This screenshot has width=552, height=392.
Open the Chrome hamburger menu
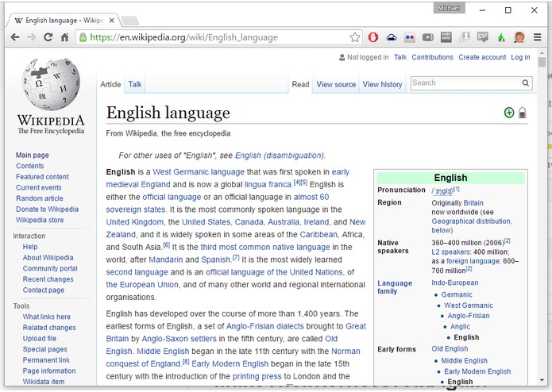(538, 37)
